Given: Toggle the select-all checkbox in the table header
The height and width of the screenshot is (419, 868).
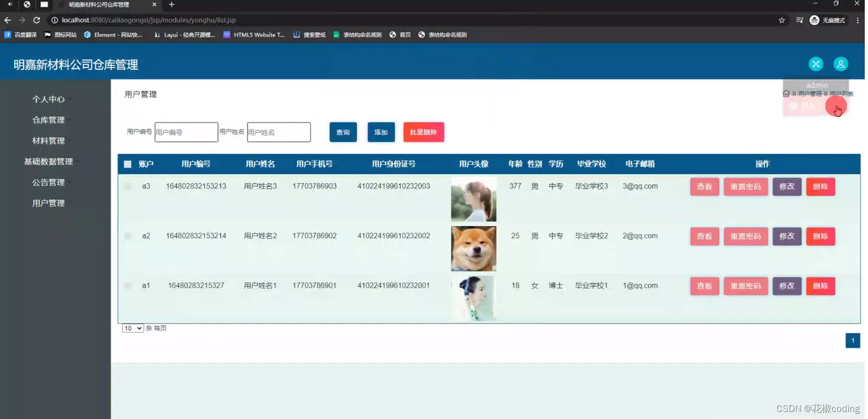Looking at the screenshot, I should coord(128,164).
